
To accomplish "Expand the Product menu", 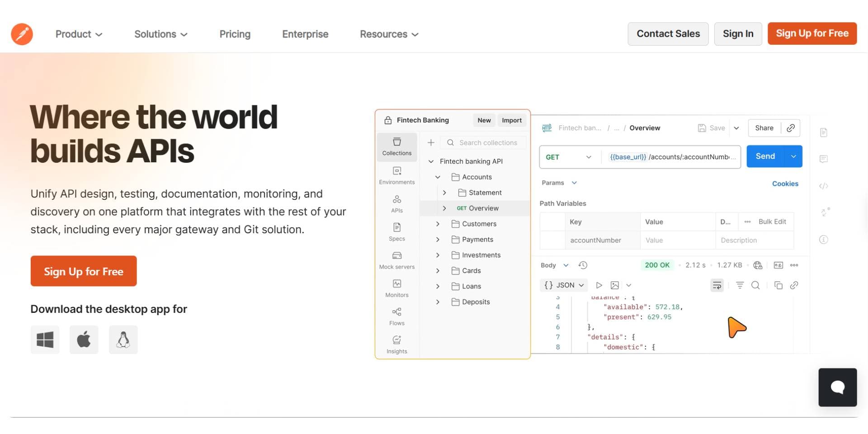I will click(x=79, y=34).
